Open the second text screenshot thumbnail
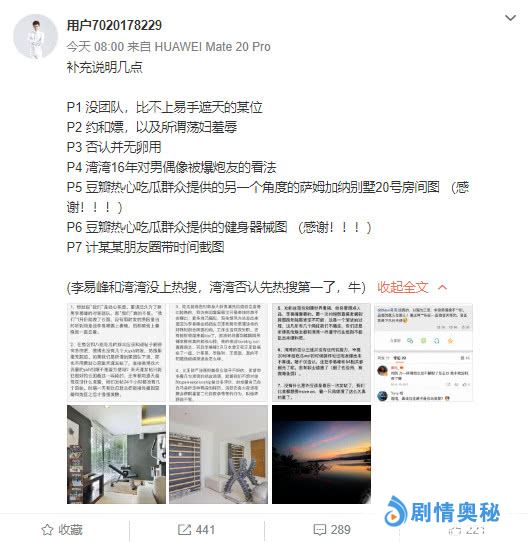This screenshot has width=528, height=542. click(x=219, y=353)
